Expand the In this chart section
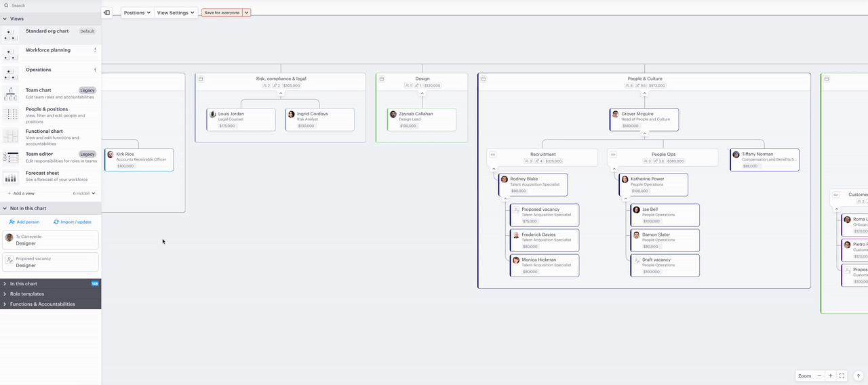This screenshot has height=385, width=868. click(24, 284)
